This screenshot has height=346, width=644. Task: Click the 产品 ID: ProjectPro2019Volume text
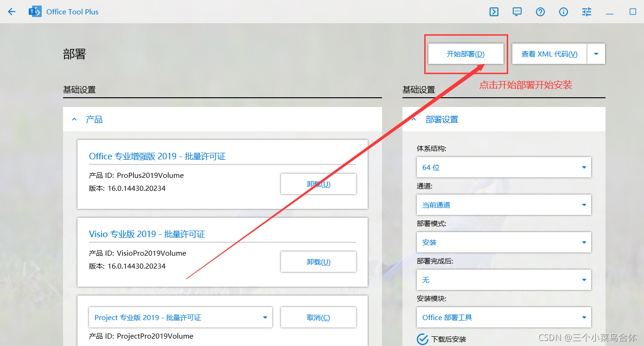(x=141, y=336)
